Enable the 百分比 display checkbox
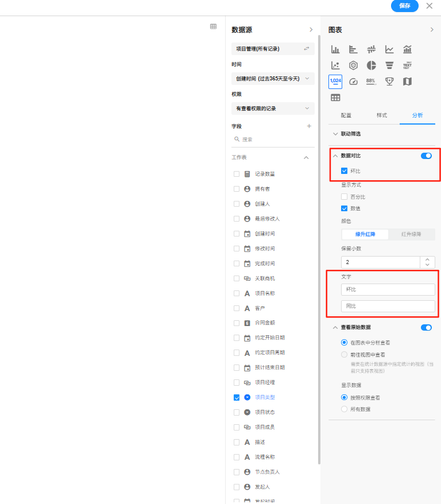Screen dimensions: 441x504 [345, 197]
